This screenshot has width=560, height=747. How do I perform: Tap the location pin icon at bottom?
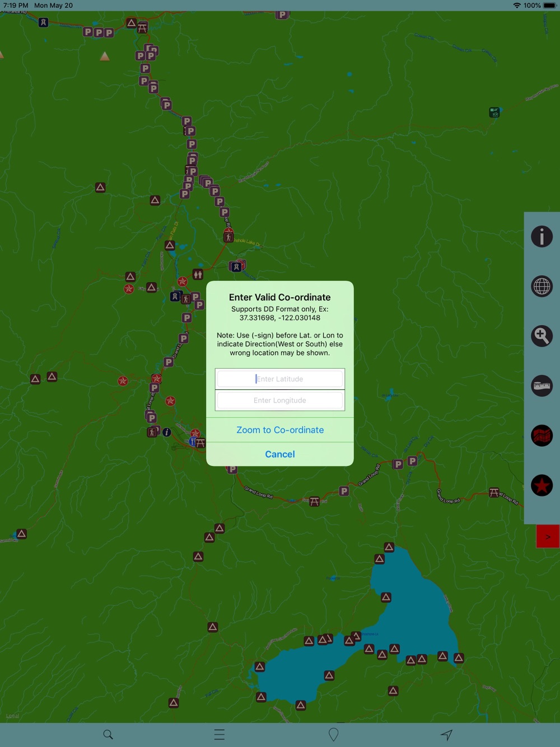(x=334, y=735)
